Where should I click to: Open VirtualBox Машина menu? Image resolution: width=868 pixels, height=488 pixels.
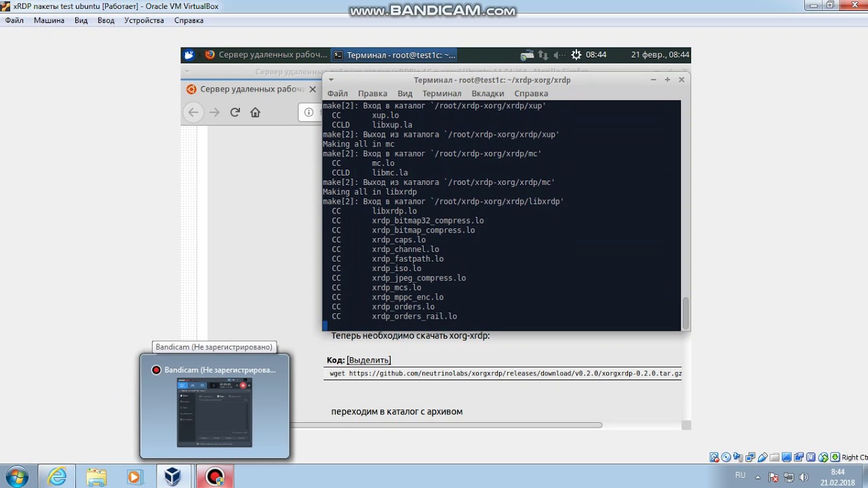pos(49,20)
